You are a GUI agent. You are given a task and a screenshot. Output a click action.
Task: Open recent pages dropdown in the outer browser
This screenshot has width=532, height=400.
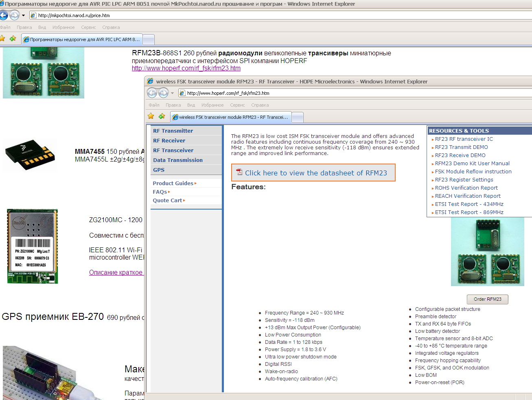23,15
